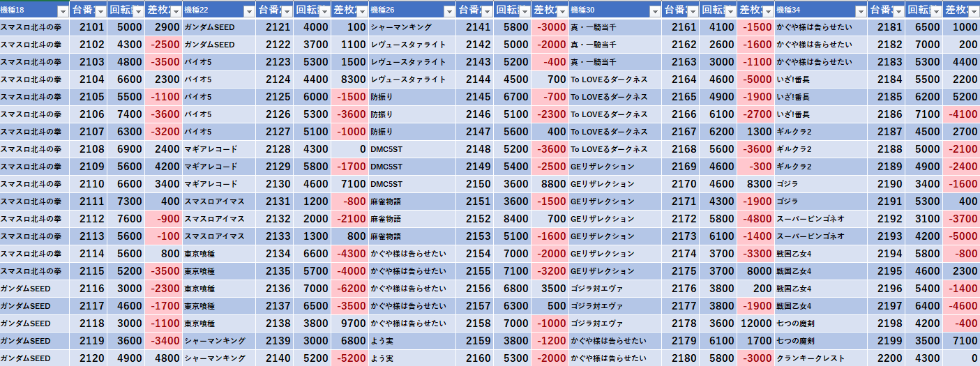
Task: Select バイオ5 name in row 2125
Action: pyautogui.click(x=197, y=97)
